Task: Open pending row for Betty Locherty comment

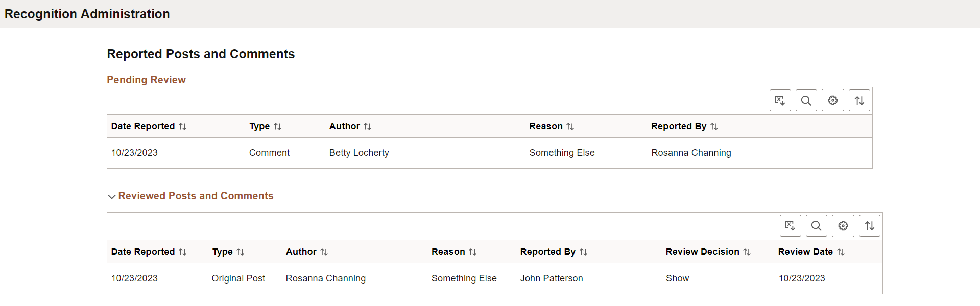Action: click(x=489, y=153)
